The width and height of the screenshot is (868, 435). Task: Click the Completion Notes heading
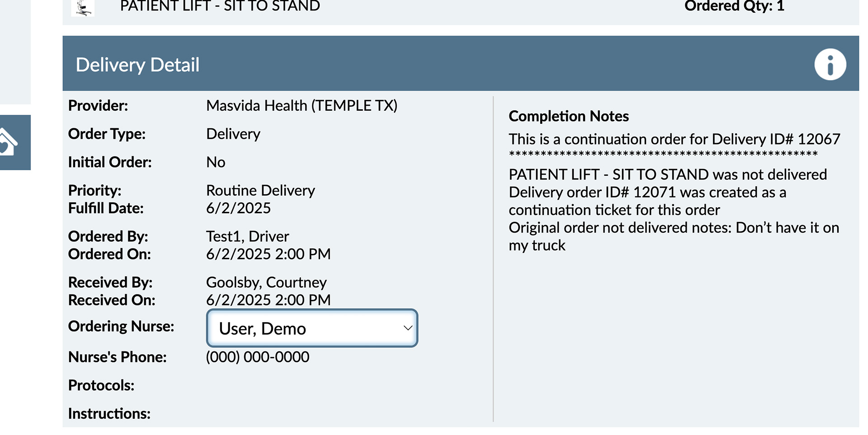[x=569, y=116]
